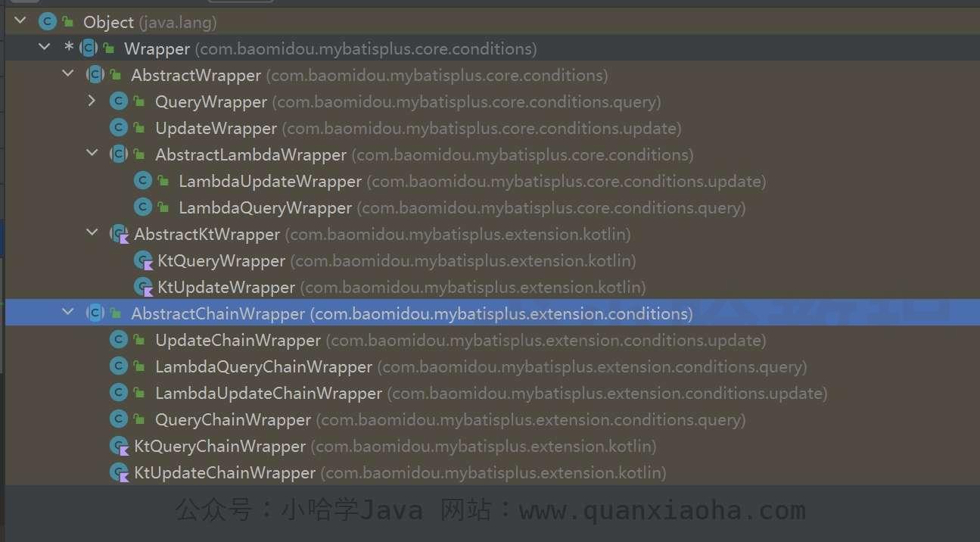Collapse the AbstractKtWrapper node
The width and height of the screenshot is (980, 542).
(x=92, y=233)
